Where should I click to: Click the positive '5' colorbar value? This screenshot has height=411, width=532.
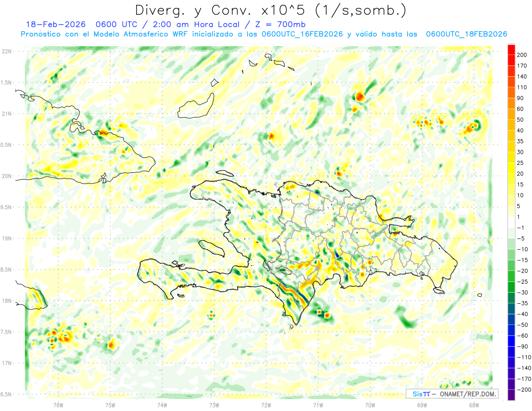519,206
